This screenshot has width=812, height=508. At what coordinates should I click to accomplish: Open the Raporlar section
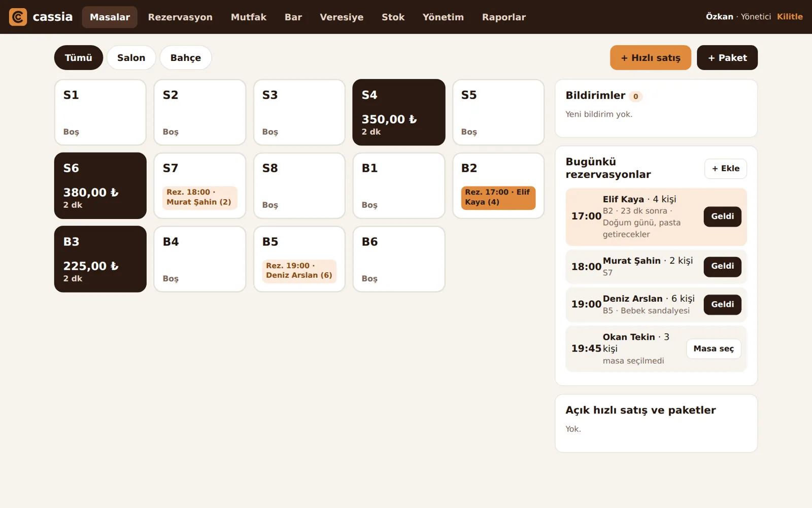pyautogui.click(x=504, y=17)
